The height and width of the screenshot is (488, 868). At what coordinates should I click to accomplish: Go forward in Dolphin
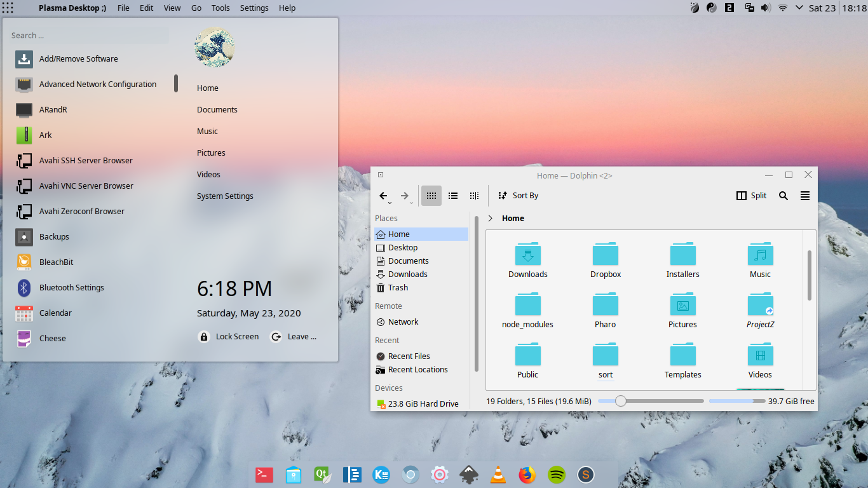tap(405, 196)
